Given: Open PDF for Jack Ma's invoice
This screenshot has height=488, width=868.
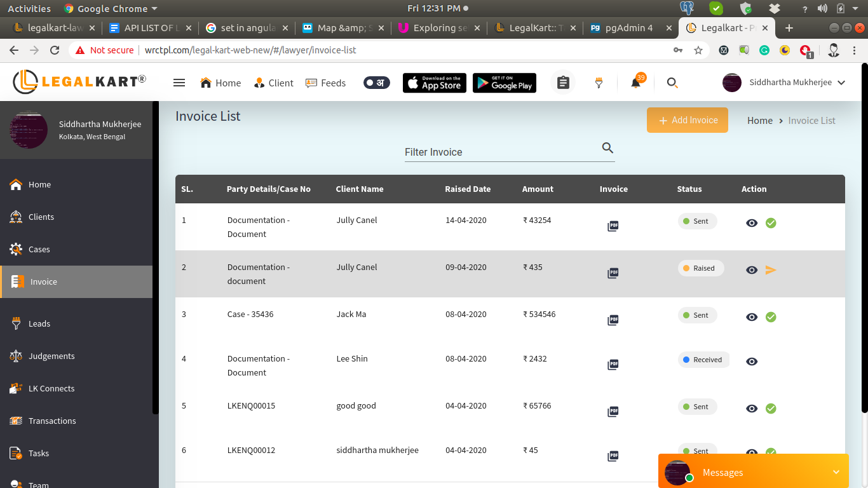Looking at the screenshot, I should [613, 320].
